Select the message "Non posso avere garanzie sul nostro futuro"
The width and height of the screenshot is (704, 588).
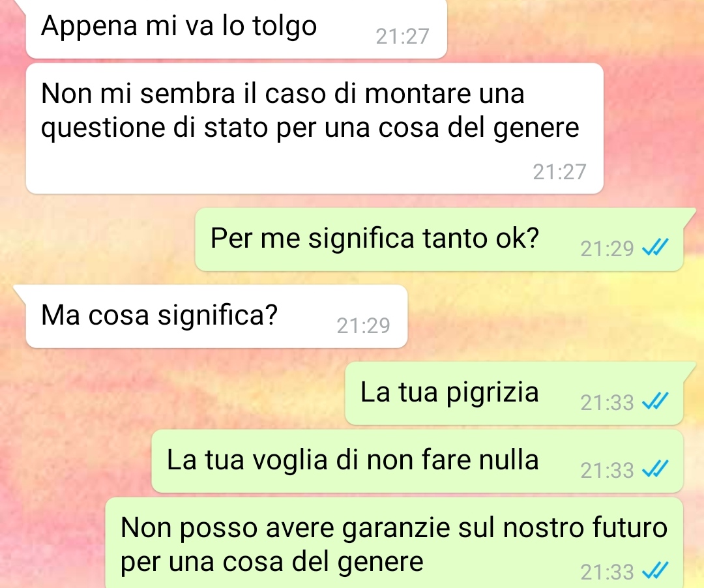(x=394, y=543)
